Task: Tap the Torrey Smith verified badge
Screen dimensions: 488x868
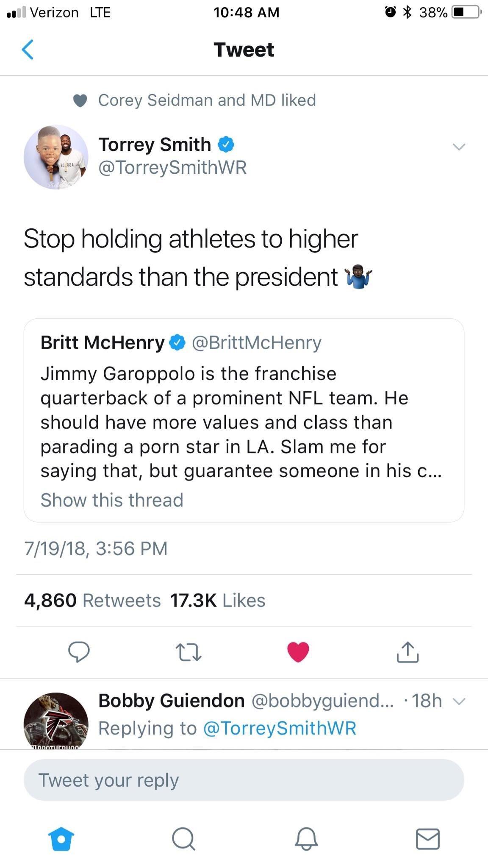Action: click(226, 145)
